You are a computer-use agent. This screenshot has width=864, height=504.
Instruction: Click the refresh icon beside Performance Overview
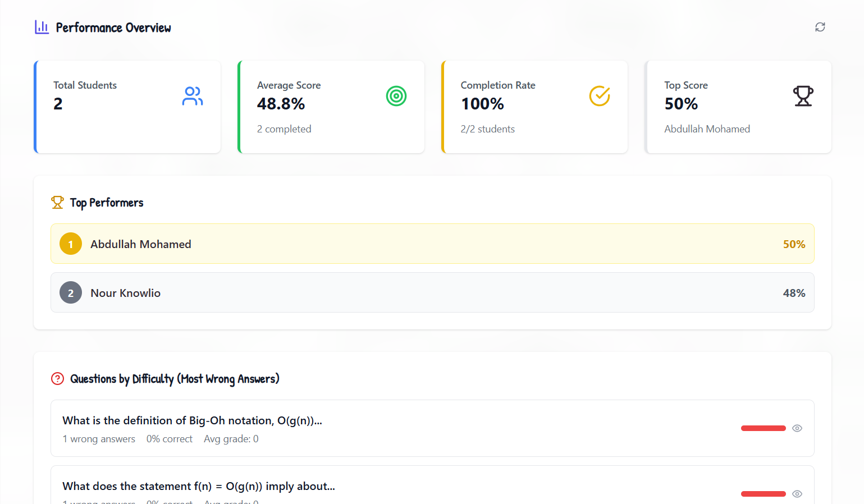(x=820, y=27)
